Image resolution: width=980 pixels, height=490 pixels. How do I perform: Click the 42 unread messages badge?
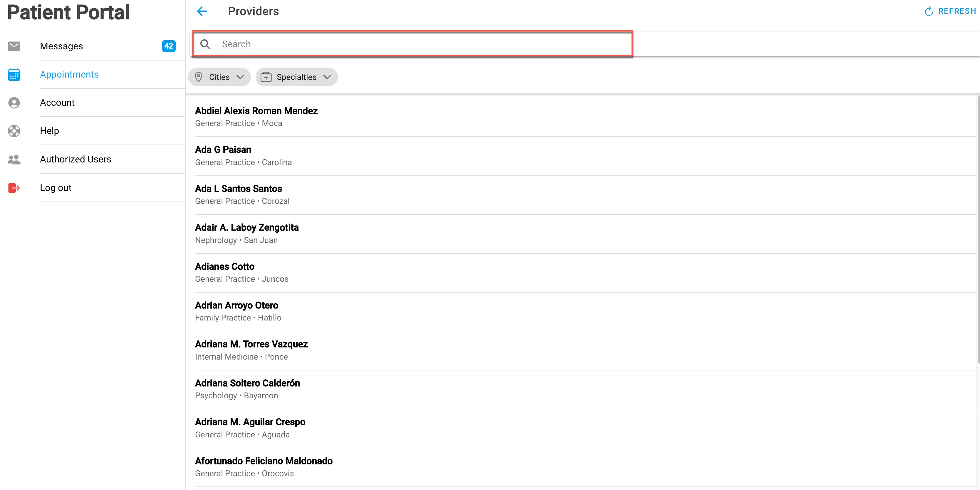click(x=169, y=46)
